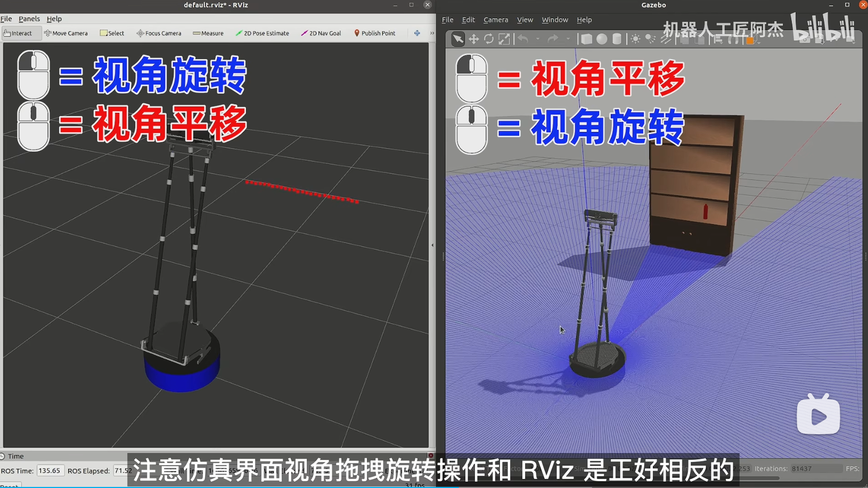The height and width of the screenshot is (488, 868).
Task: Add a spot light in Gazebo
Action: (650, 39)
